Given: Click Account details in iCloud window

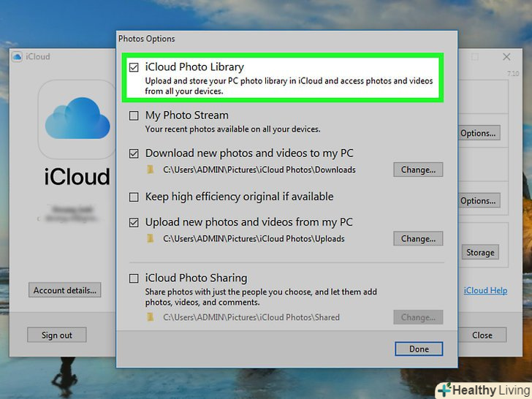Looking at the screenshot, I should 64,290.
